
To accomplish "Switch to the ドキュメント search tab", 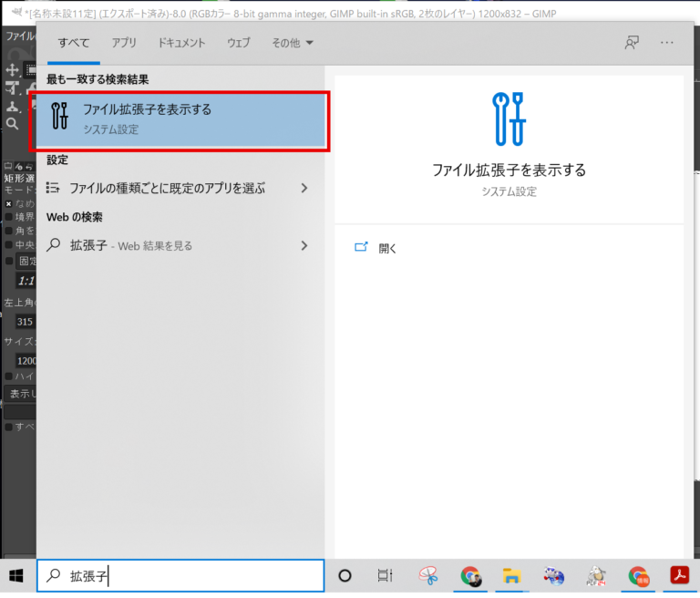I will [181, 43].
